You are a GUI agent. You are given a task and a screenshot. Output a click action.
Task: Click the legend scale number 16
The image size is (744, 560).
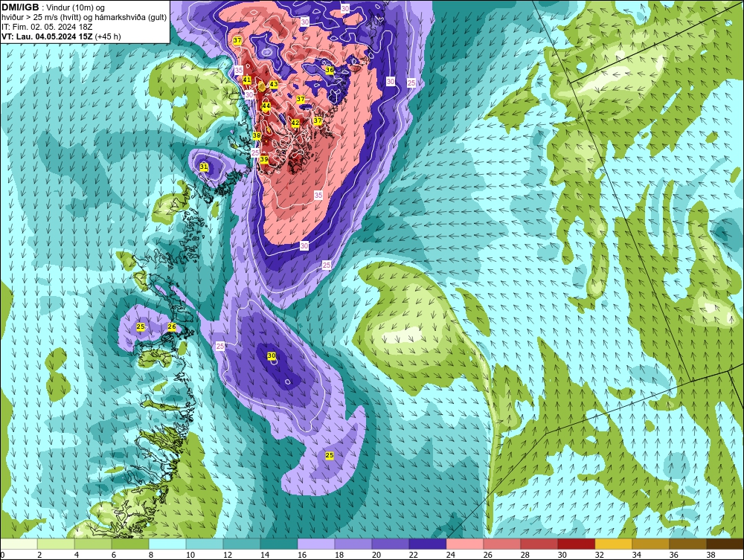302,555
